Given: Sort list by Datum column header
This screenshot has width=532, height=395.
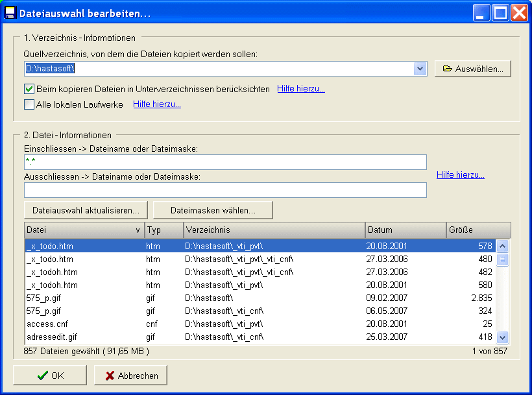Looking at the screenshot, I should [x=405, y=230].
